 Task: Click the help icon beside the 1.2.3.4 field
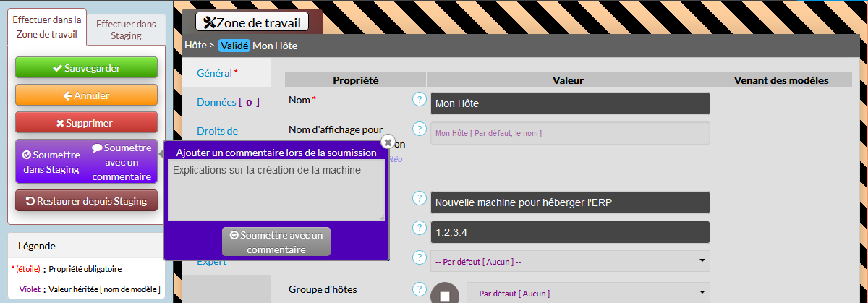pyautogui.click(x=419, y=228)
